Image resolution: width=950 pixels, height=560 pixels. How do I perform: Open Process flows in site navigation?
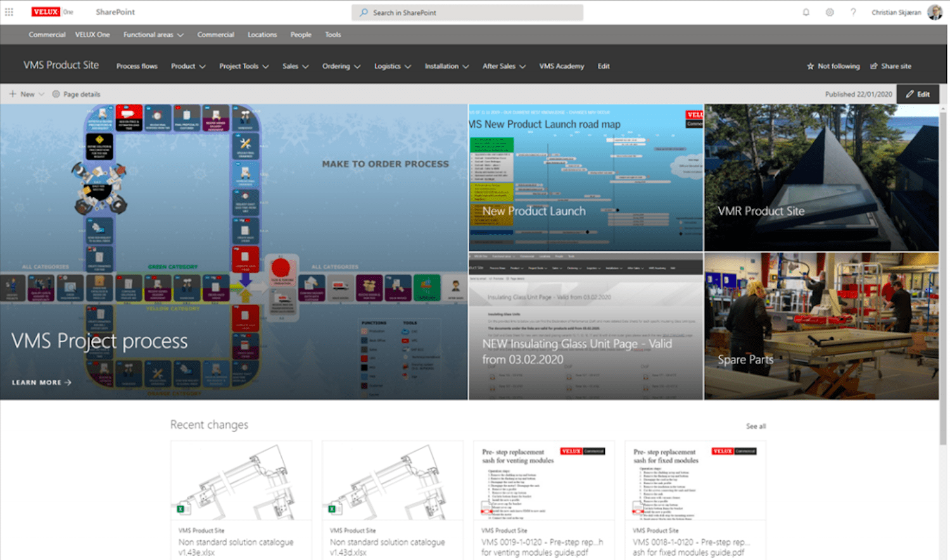click(x=137, y=66)
